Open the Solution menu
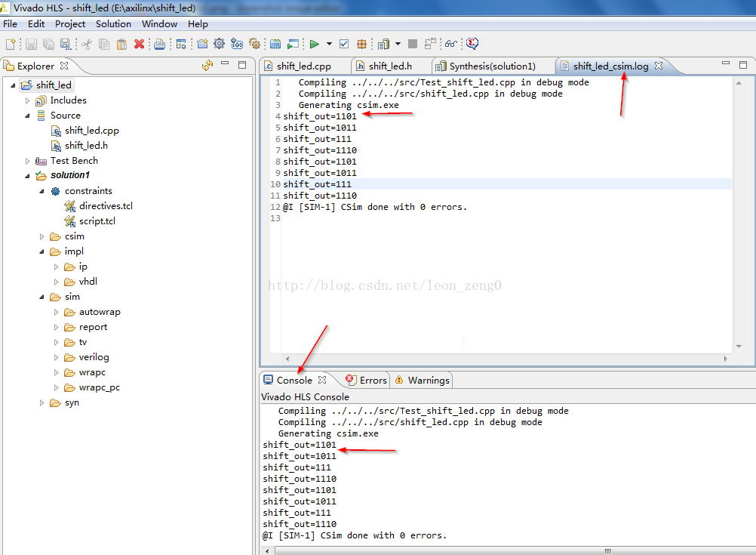 (x=113, y=24)
